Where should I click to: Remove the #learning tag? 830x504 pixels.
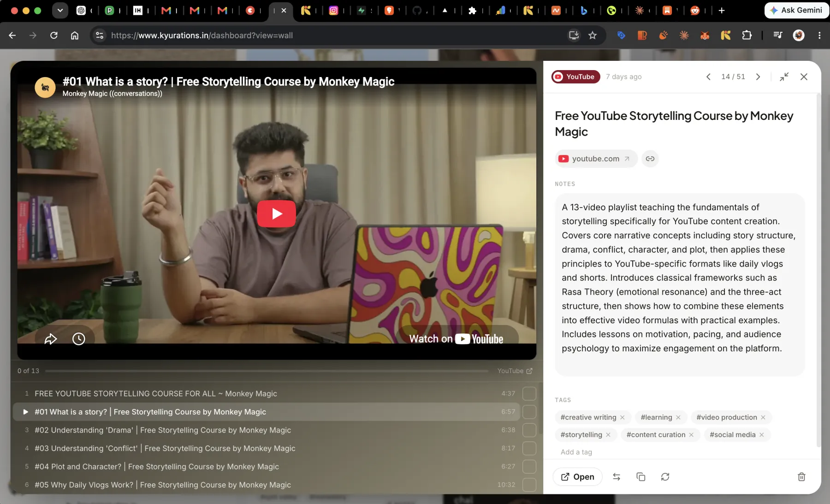pos(678,417)
